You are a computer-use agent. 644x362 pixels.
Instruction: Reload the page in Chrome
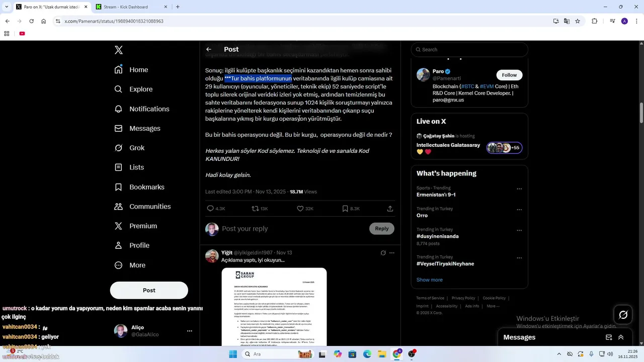31,21
